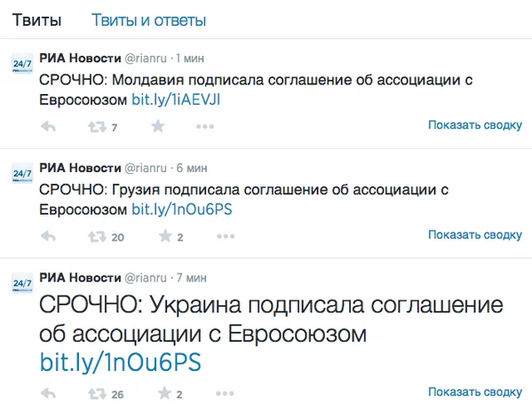Image resolution: width=532 pixels, height=410 pixels.
Task: Favorite the Ukraine tweet star icon
Action: click(x=164, y=393)
